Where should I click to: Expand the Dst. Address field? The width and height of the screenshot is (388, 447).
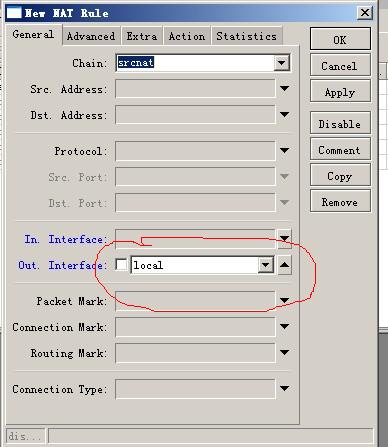[x=284, y=114]
